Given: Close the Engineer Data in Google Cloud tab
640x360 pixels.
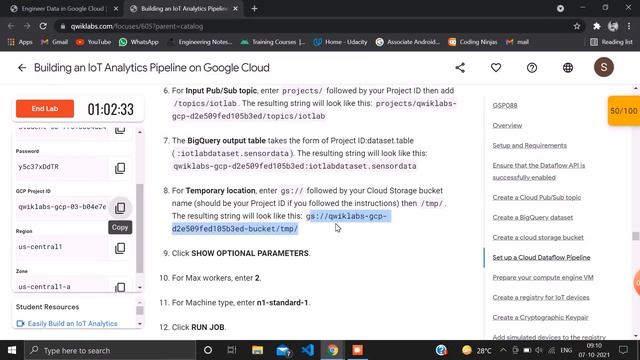Looking at the screenshot, I should (x=116, y=9).
